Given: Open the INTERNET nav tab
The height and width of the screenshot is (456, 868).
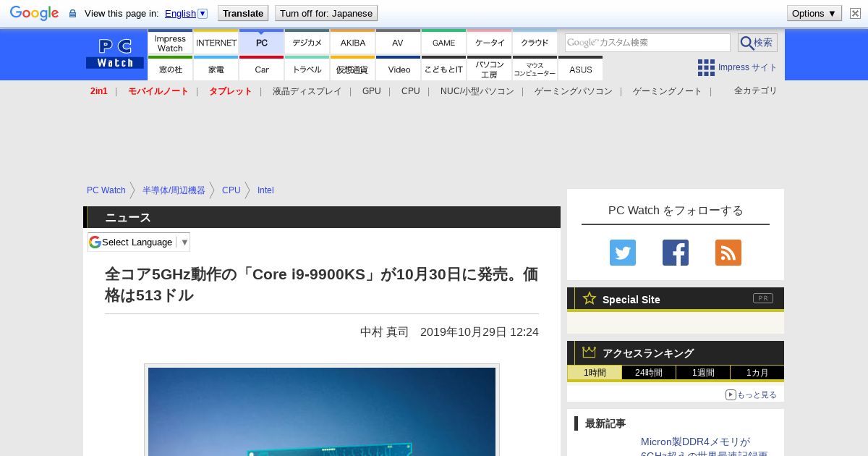Looking at the screenshot, I should click(216, 43).
